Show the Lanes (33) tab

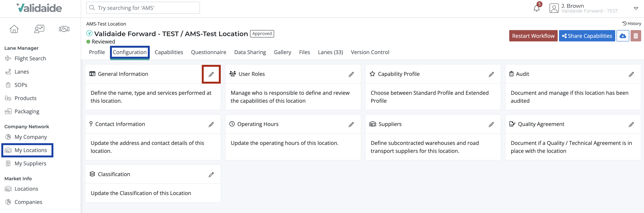[331, 52]
